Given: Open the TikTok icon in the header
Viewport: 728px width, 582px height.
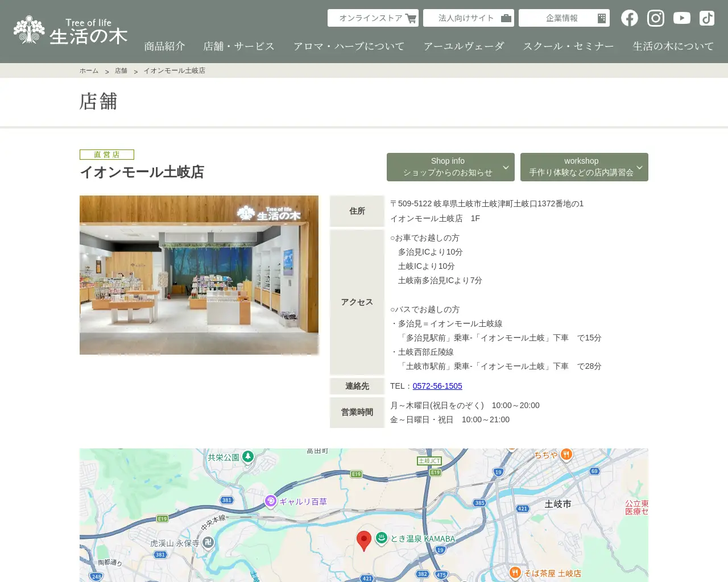Looking at the screenshot, I should [706, 18].
